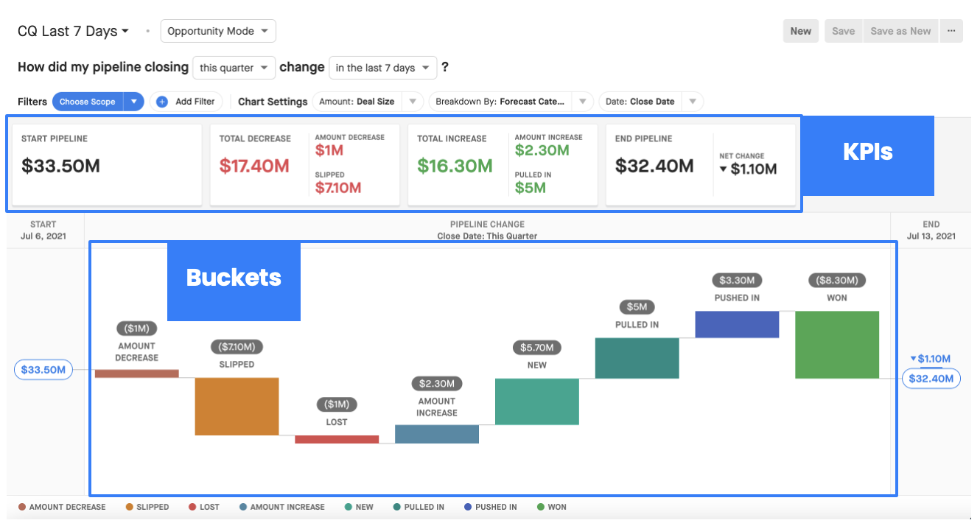Screen dimensions: 980x523
Task: Expand the Amount: Deal Size chart setting
Action: click(368, 102)
